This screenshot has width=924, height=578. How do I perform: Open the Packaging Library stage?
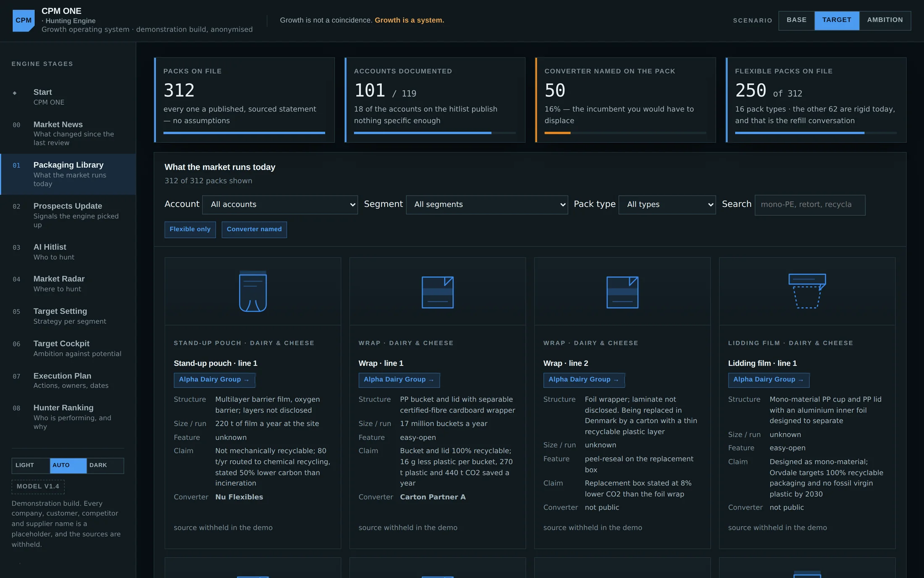[x=68, y=174]
